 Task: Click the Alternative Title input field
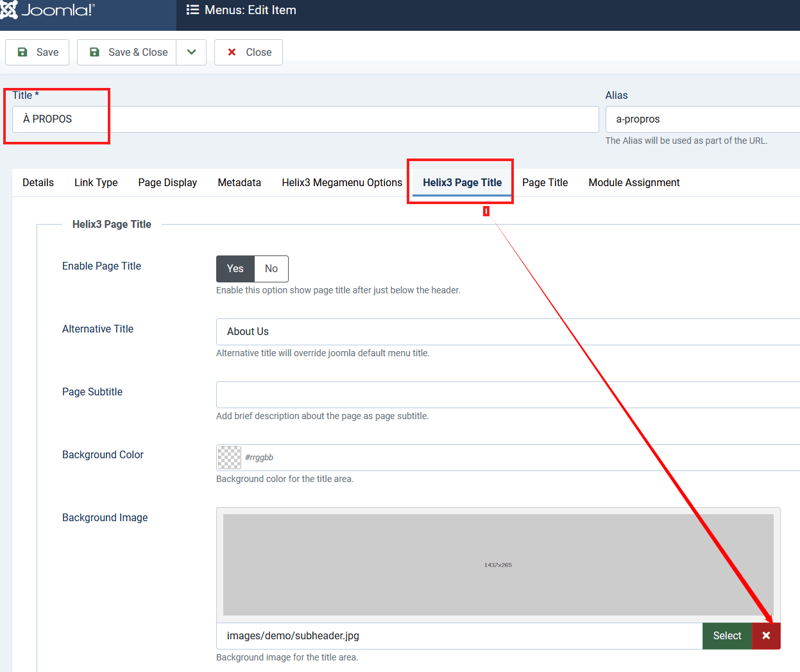pos(507,332)
